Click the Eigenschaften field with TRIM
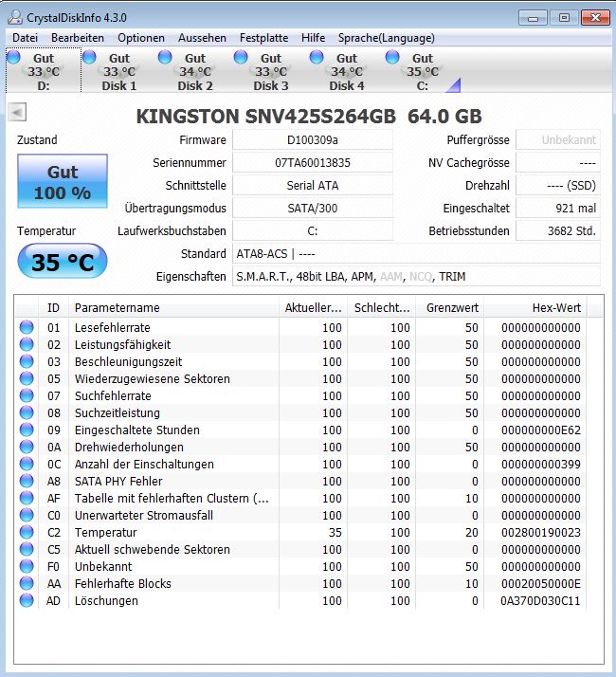Viewport: 616px width, 677px height. (x=417, y=276)
